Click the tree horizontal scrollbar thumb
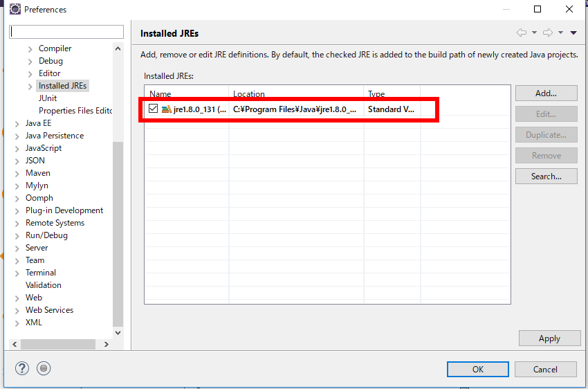 click(x=58, y=344)
